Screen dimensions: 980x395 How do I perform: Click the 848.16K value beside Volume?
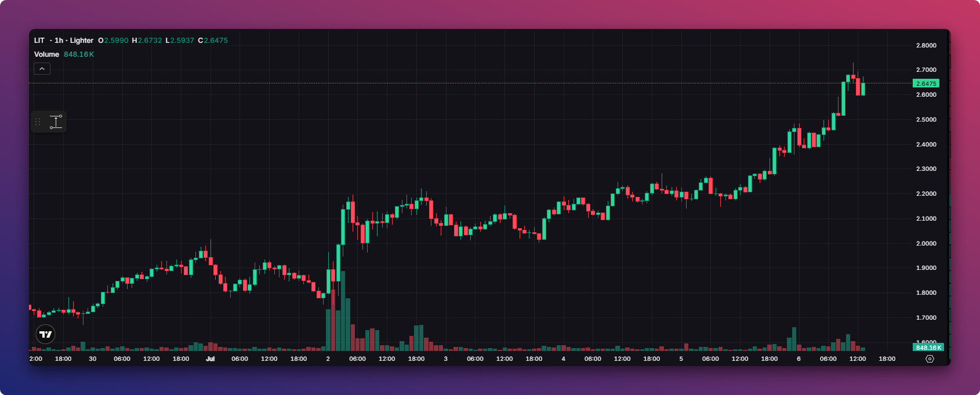(79, 54)
